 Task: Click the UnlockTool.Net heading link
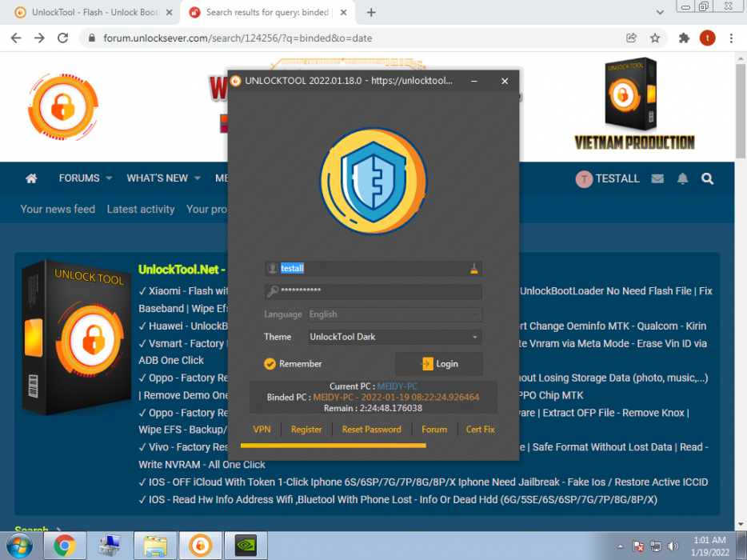click(x=182, y=270)
